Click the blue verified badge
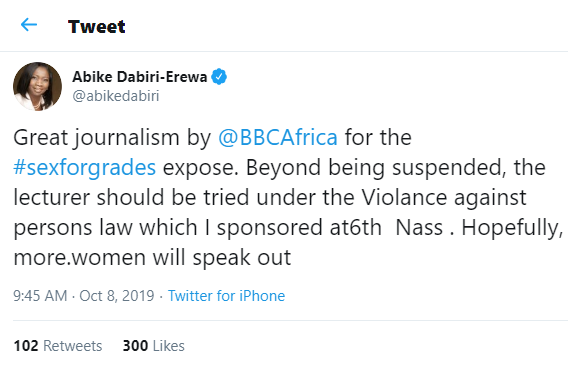Viewport: 568px width, 368px height. click(219, 77)
